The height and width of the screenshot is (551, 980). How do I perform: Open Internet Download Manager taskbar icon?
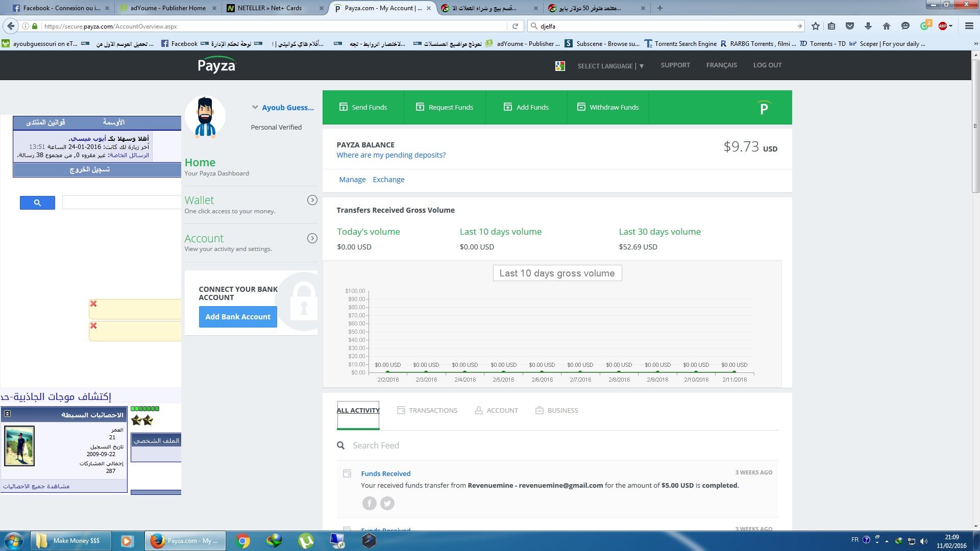tap(274, 541)
